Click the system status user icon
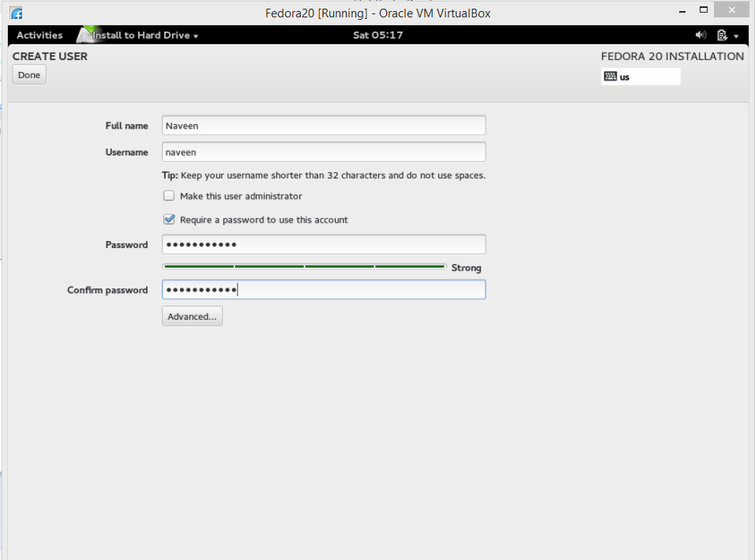Viewport: 755px width, 560px height. [x=722, y=36]
